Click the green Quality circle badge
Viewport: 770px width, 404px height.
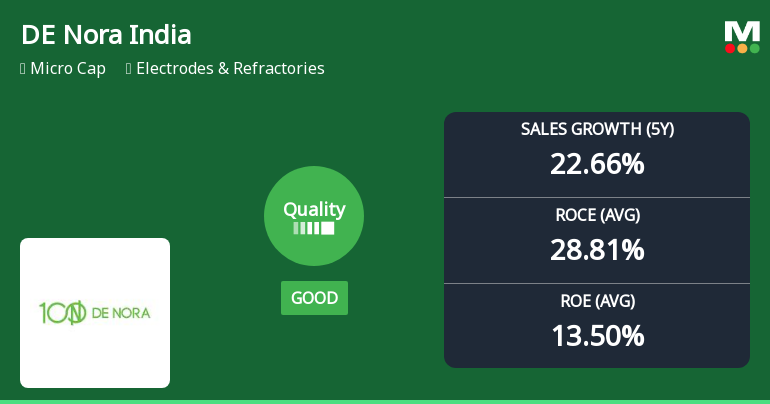pyautogui.click(x=314, y=216)
